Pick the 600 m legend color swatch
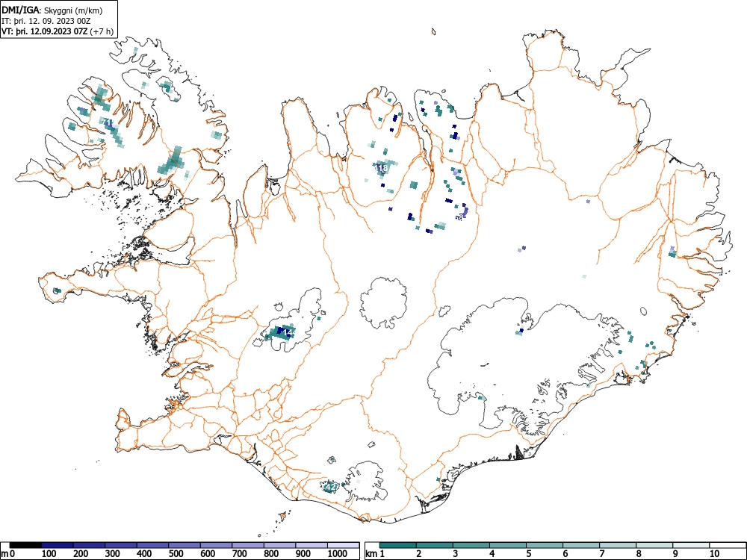Image resolution: width=747 pixels, height=560 pixels. [x=217, y=545]
